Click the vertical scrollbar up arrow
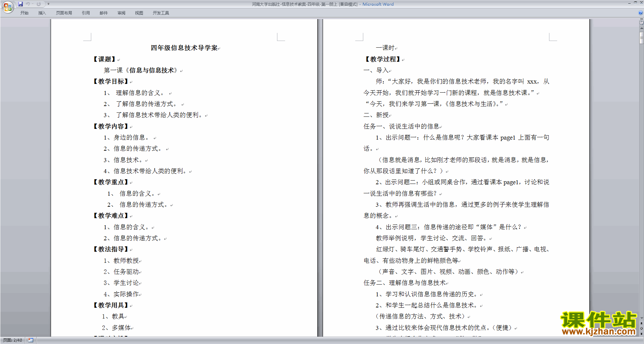 641,29
